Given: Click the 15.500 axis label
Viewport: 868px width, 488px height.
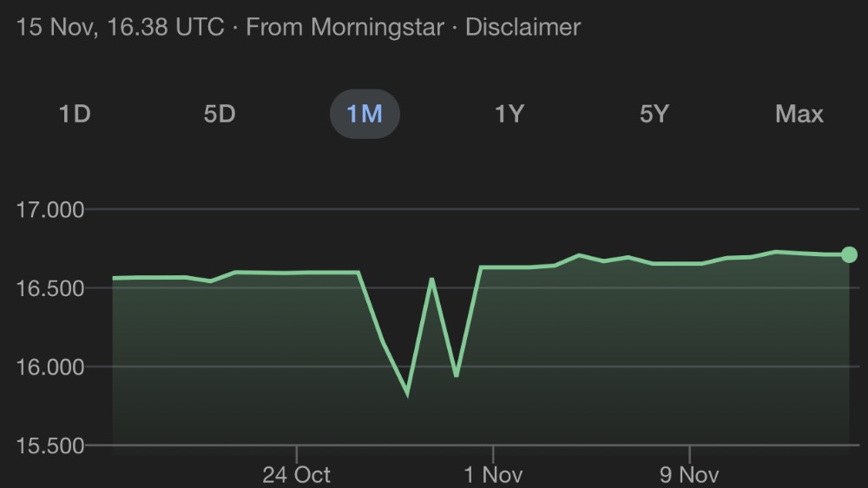Looking at the screenshot, I should click(x=49, y=445).
